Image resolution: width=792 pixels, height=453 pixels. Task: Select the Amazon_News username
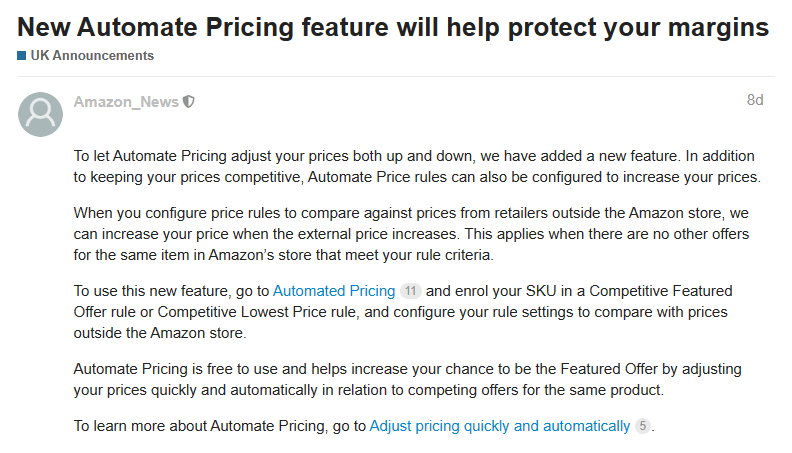point(126,102)
